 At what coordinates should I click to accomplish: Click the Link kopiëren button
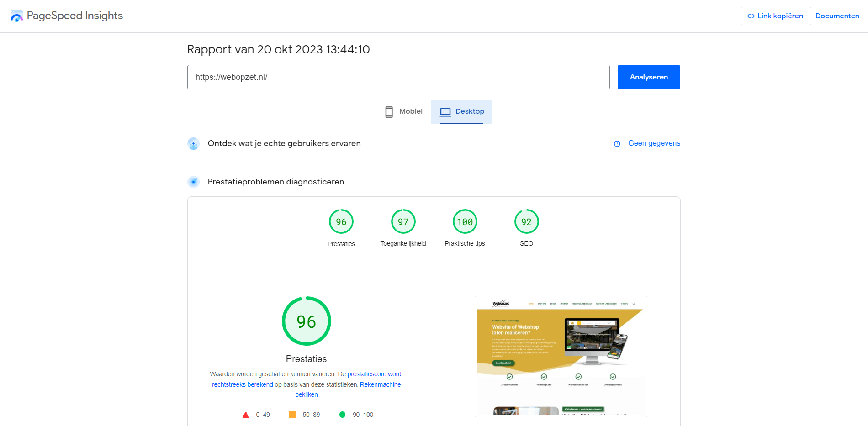pos(775,16)
